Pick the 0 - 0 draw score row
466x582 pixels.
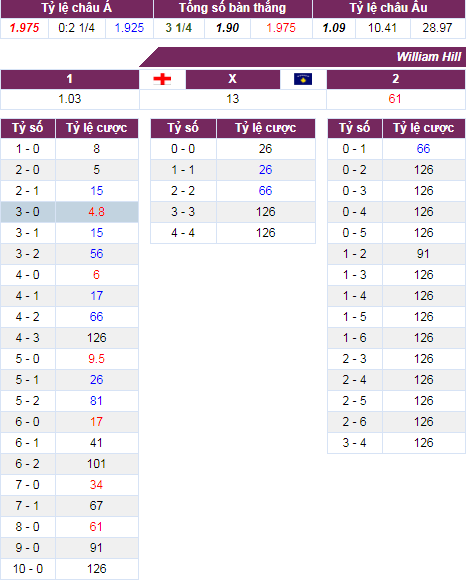[233, 149]
